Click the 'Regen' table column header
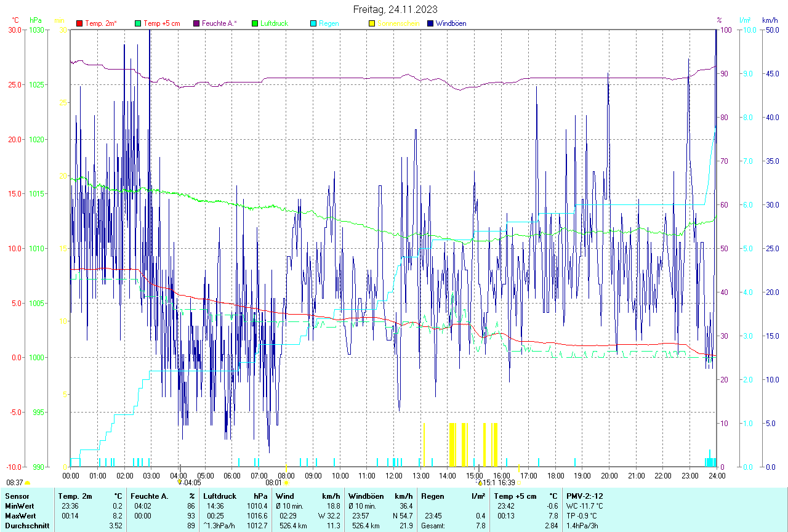This screenshot has width=788, height=532. tap(432, 496)
